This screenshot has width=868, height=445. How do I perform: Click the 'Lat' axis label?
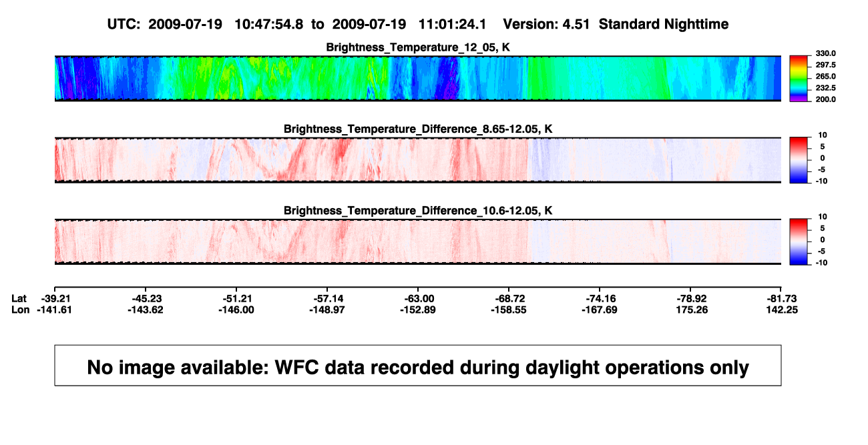click(20, 298)
